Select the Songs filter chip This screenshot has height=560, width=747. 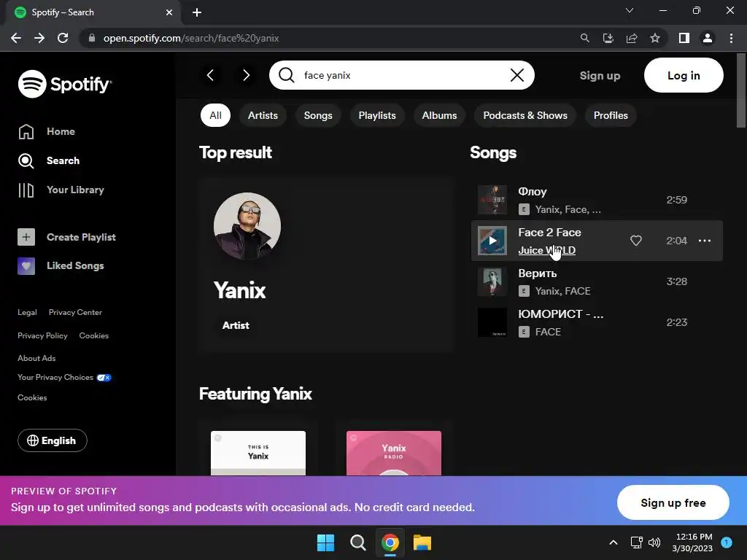318,115
